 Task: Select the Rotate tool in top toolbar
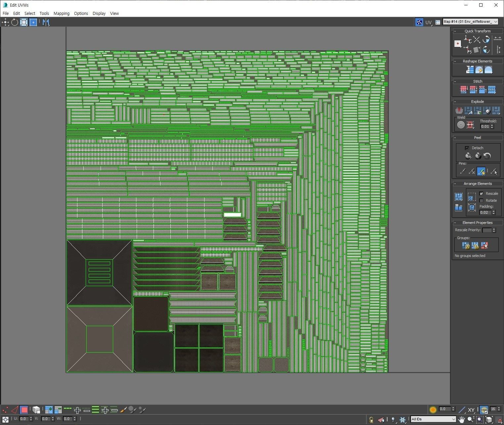pos(15,22)
